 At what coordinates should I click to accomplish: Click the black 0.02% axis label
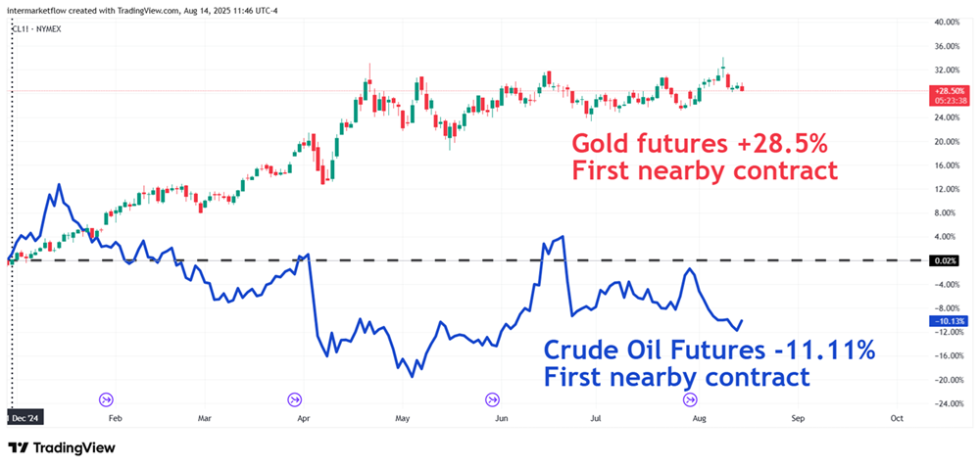[x=944, y=260]
